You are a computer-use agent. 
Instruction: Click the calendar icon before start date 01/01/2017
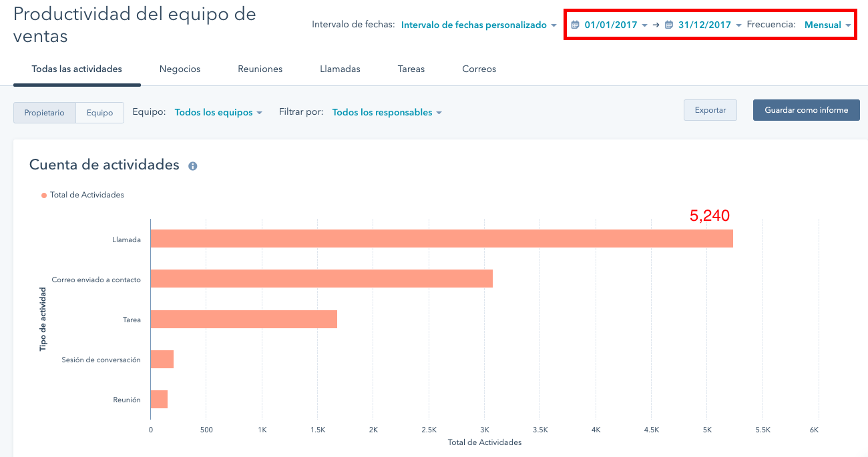[575, 25]
